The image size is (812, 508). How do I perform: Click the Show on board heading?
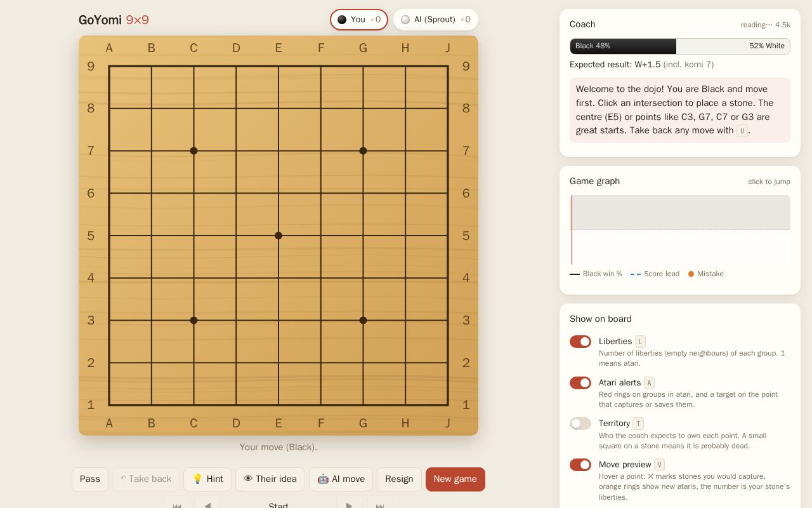pyautogui.click(x=601, y=319)
